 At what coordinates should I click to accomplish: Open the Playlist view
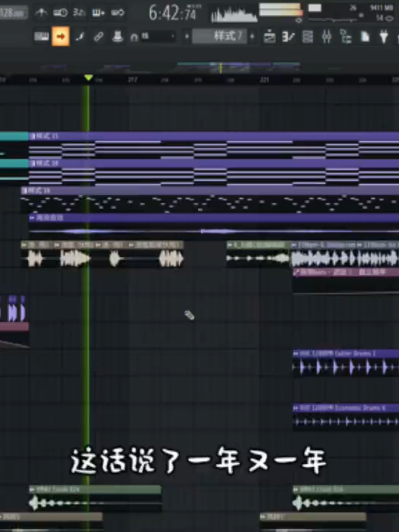point(269,37)
